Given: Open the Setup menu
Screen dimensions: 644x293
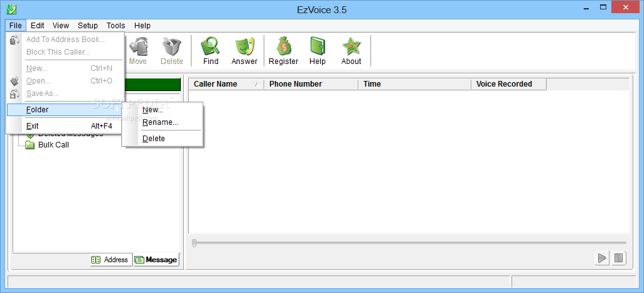Looking at the screenshot, I should [x=88, y=26].
